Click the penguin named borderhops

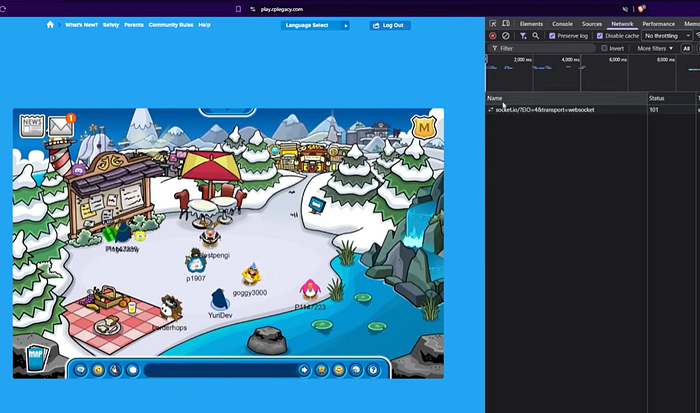click(170, 308)
